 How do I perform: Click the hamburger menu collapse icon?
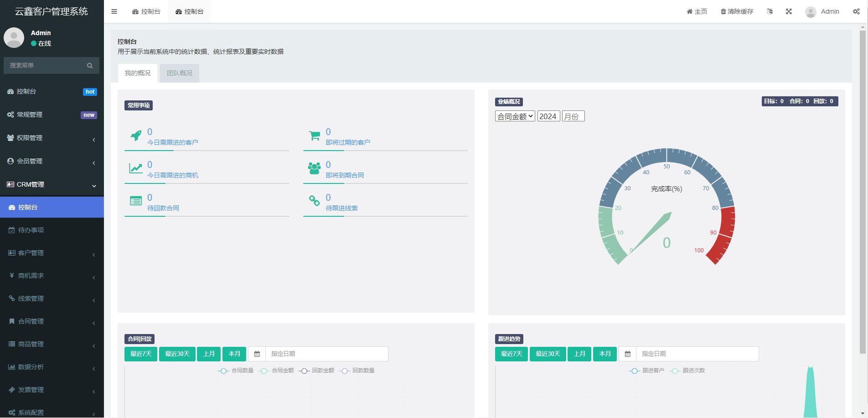coord(114,11)
